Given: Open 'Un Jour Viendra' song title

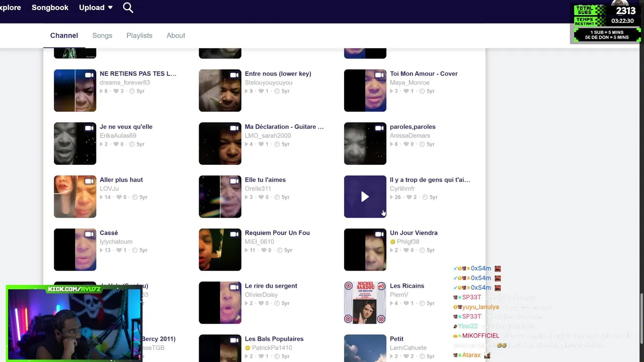Looking at the screenshot, I should point(414,233).
